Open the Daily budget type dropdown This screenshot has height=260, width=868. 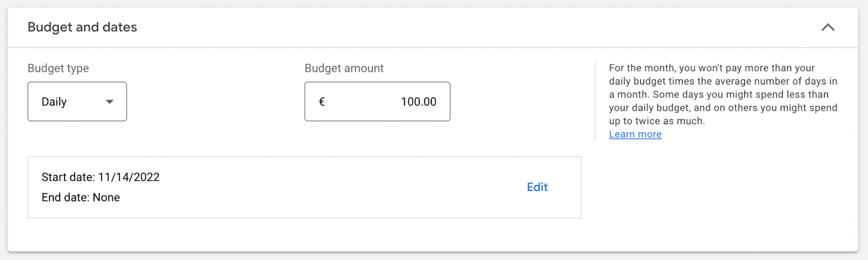click(x=77, y=101)
